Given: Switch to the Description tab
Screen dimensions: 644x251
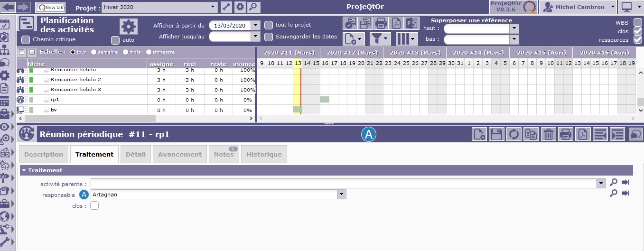Looking at the screenshot, I should pyautogui.click(x=44, y=154).
